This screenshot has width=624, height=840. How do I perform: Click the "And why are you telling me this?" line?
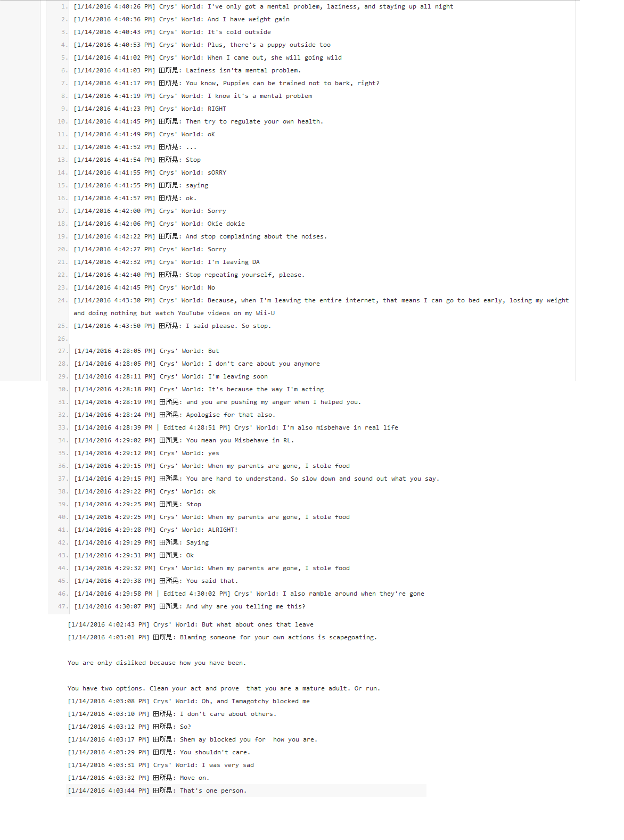coord(190,606)
